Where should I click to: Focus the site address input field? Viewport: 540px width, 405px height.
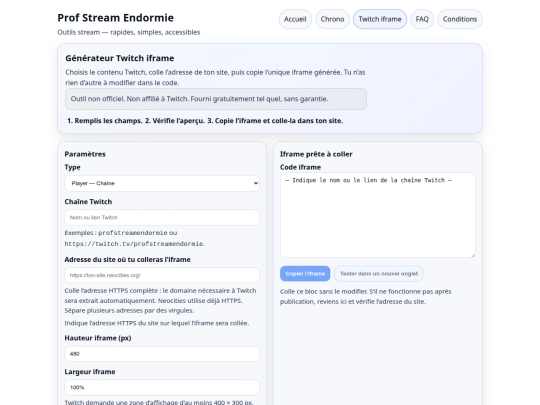point(162,275)
